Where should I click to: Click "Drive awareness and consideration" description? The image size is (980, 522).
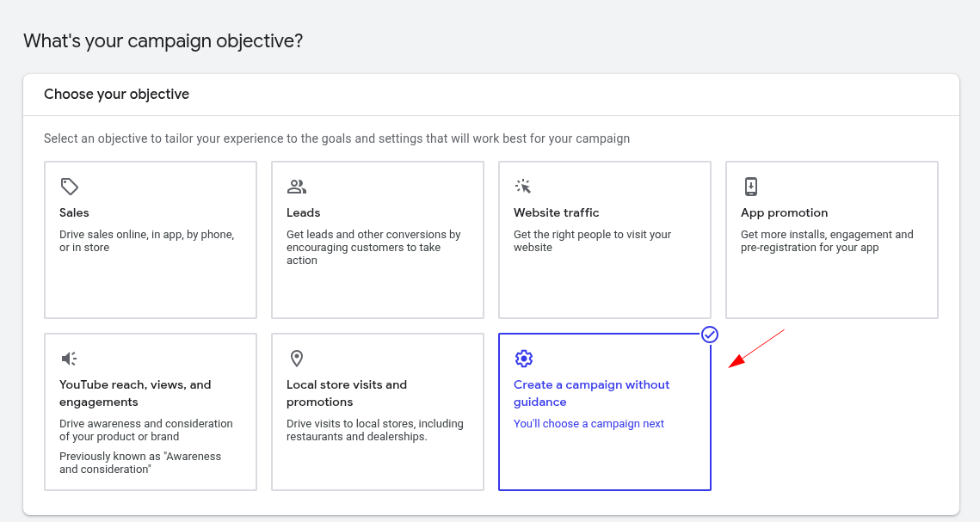coord(146,430)
